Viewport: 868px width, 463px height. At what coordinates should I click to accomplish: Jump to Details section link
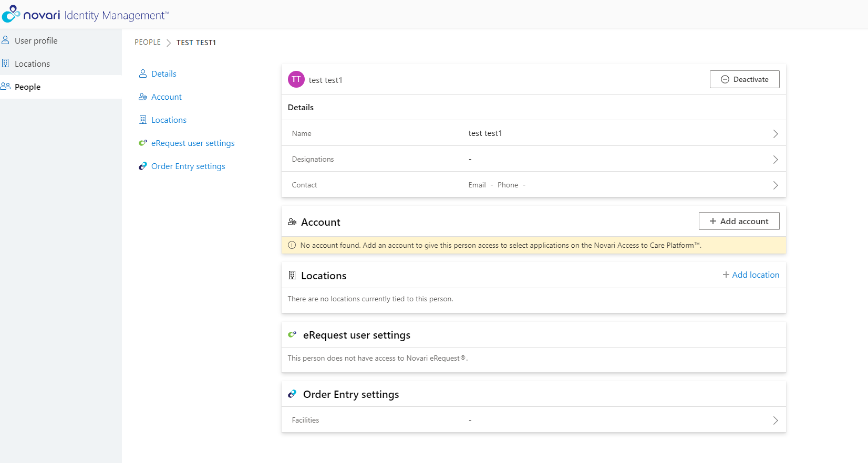(164, 74)
